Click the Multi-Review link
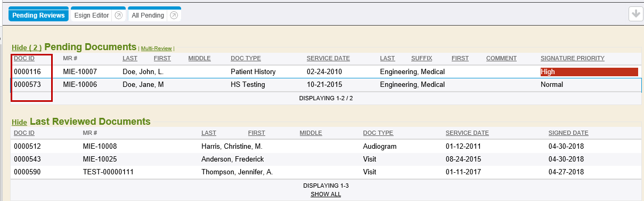This screenshot has height=201, width=644. 157,49
